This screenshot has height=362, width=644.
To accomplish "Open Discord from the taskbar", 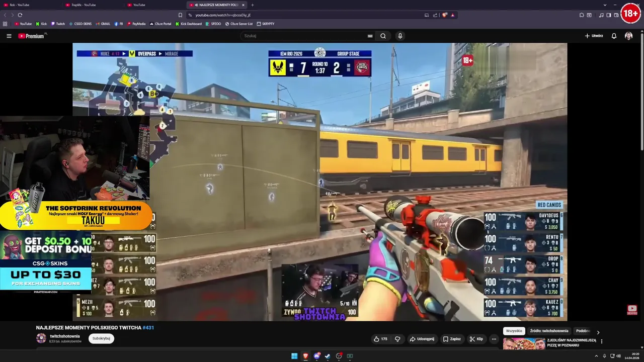I will 316,356.
